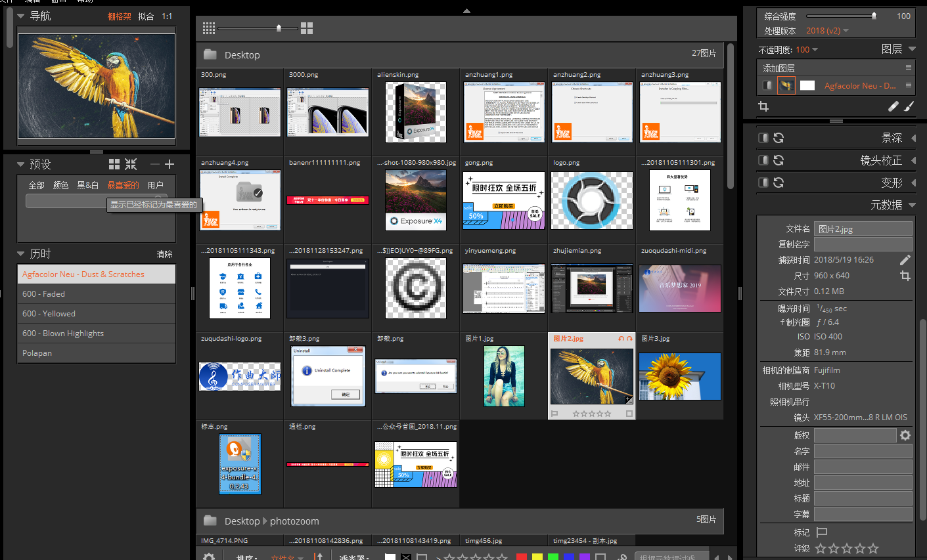Screen dimensions: 927x560
Task: Click the 综合强度 slider handle
Action: [x=874, y=16]
